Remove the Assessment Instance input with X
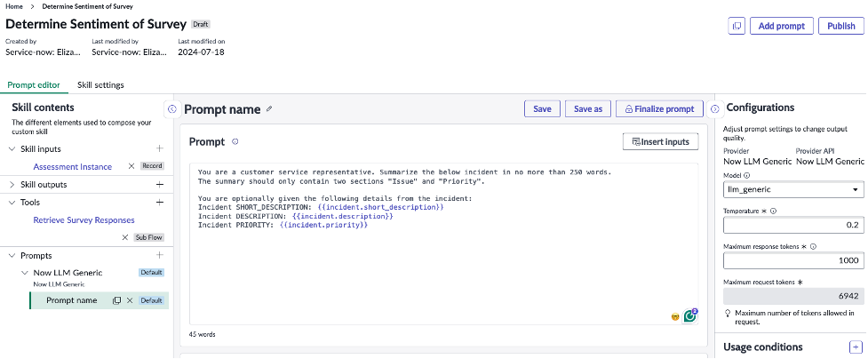 (131, 166)
